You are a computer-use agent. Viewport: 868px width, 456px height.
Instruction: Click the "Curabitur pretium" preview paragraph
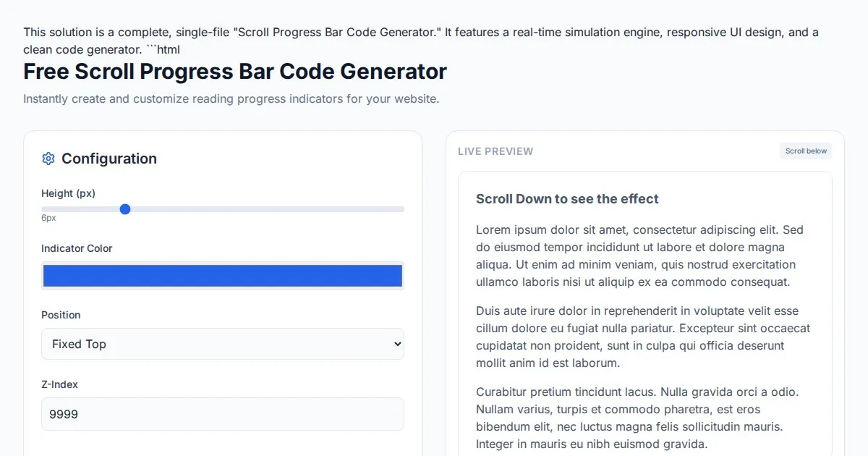pyautogui.click(x=644, y=418)
